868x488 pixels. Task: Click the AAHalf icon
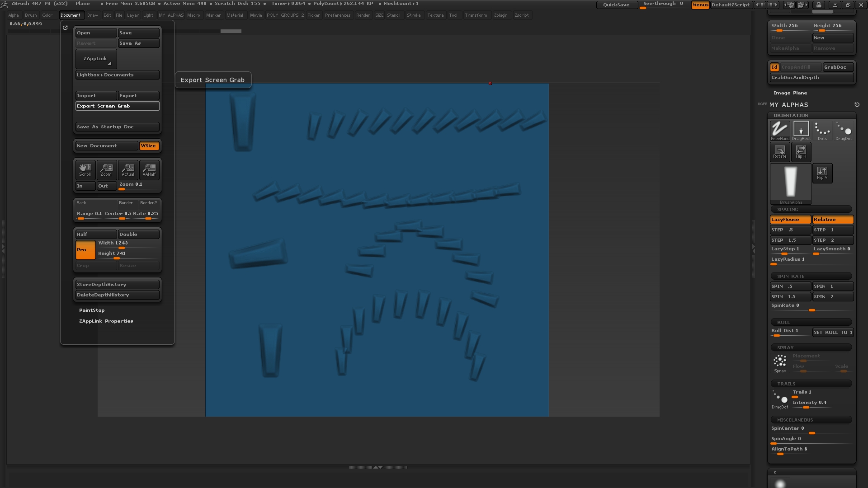coord(149,169)
